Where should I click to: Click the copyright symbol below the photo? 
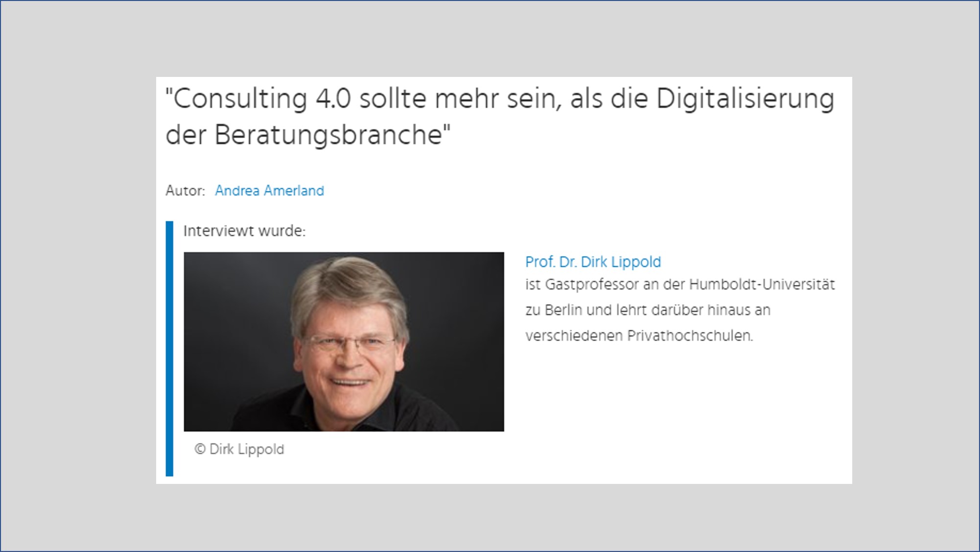coord(200,449)
